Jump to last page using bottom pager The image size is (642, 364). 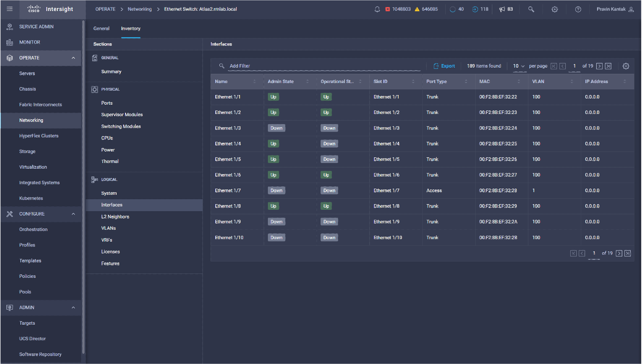[x=627, y=253]
